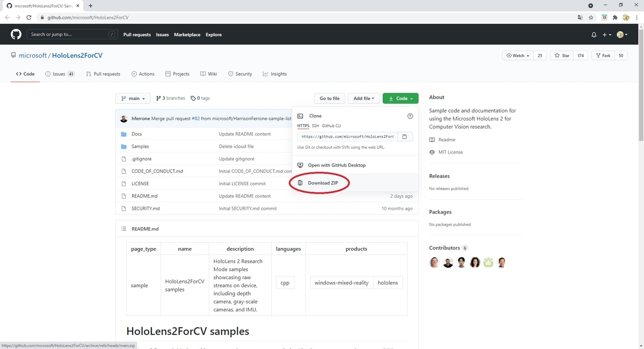Open the 0 tags link
644x349 pixels.
click(200, 98)
